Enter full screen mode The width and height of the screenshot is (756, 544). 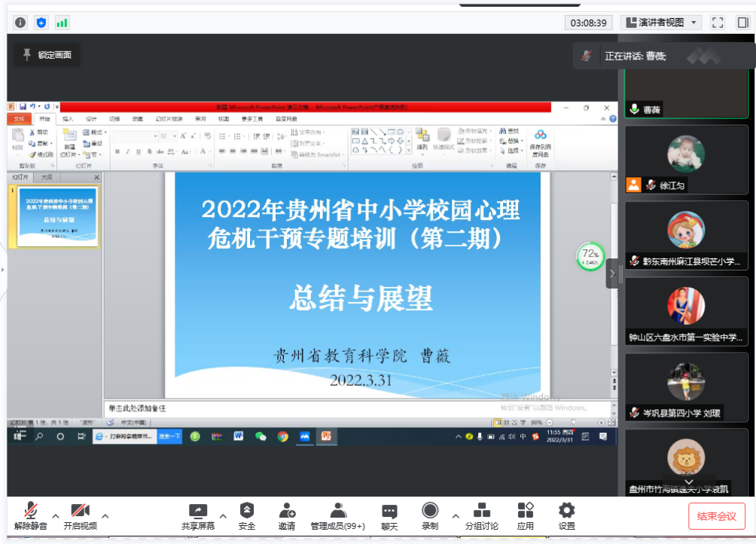coord(718,23)
